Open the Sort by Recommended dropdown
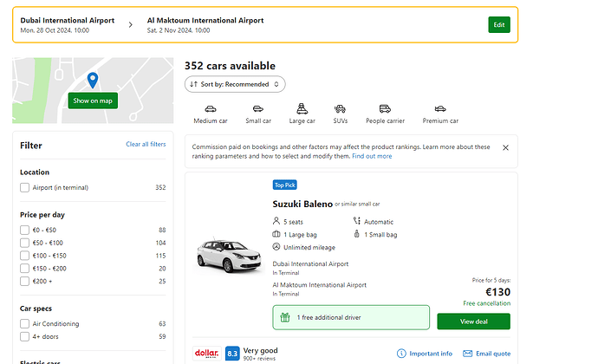The height and width of the screenshot is (364, 598). click(235, 84)
